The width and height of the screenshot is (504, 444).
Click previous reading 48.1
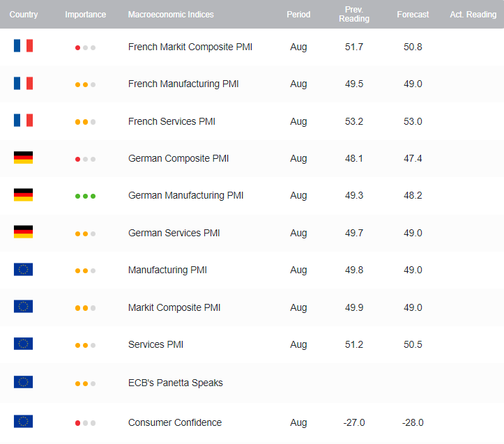pos(354,158)
